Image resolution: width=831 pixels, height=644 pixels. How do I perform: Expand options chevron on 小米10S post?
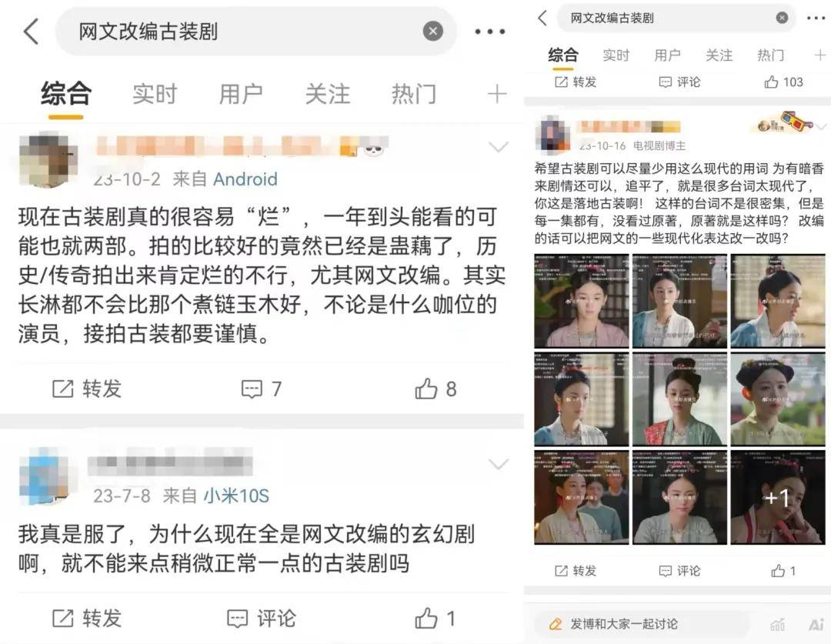click(x=498, y=464)
